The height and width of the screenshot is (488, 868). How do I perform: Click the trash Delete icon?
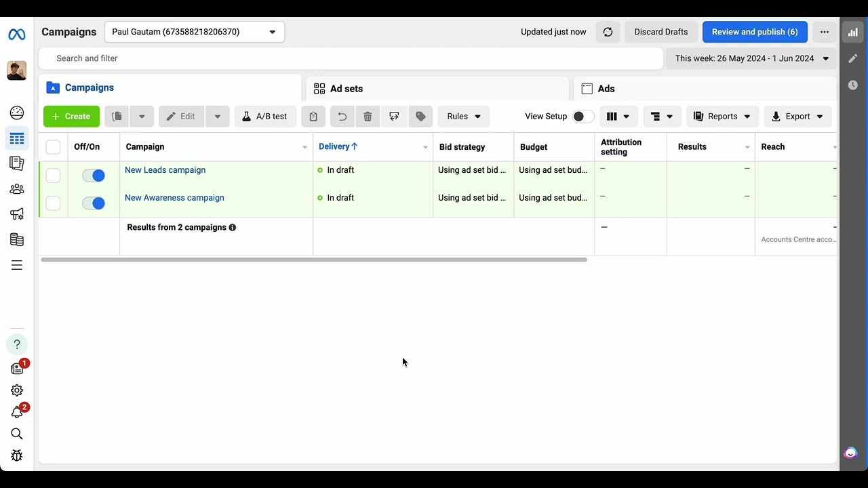368,117
